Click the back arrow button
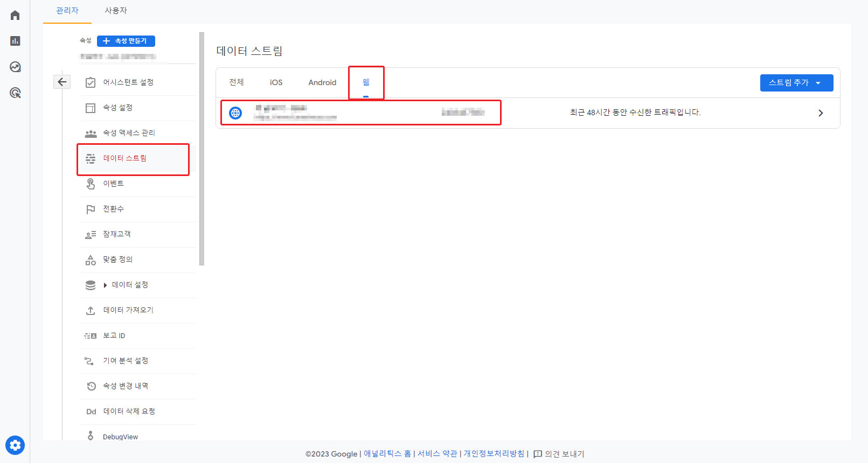 pos(62,82)
